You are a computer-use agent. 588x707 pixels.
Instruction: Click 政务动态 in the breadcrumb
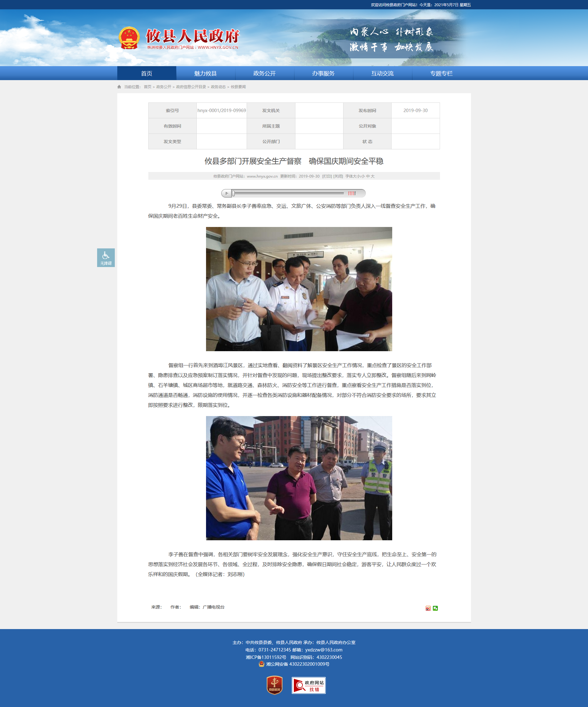pyautogui.click(x=218, y=87)
